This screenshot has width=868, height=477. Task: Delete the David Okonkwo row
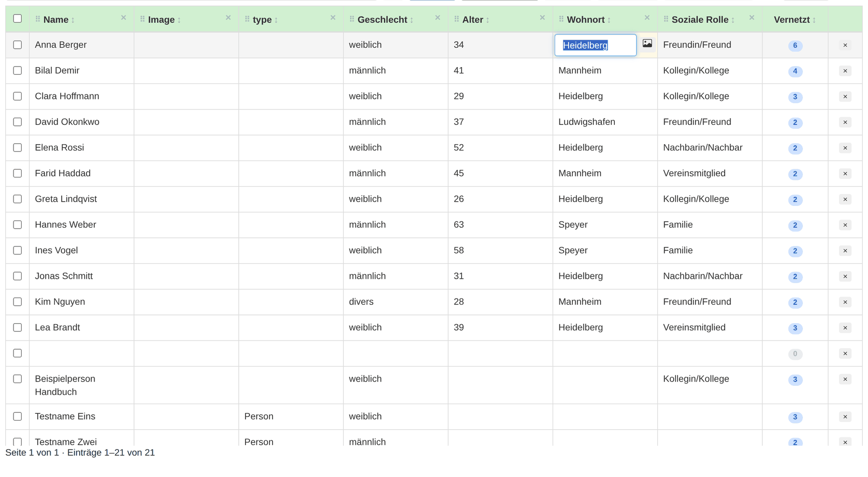coord(845,123)
